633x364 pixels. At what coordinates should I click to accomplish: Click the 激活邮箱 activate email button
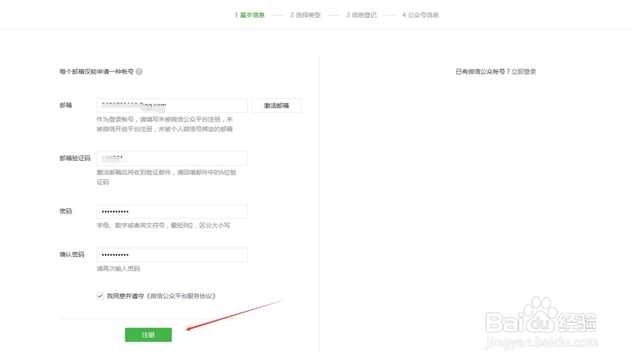tap(276, 105)
